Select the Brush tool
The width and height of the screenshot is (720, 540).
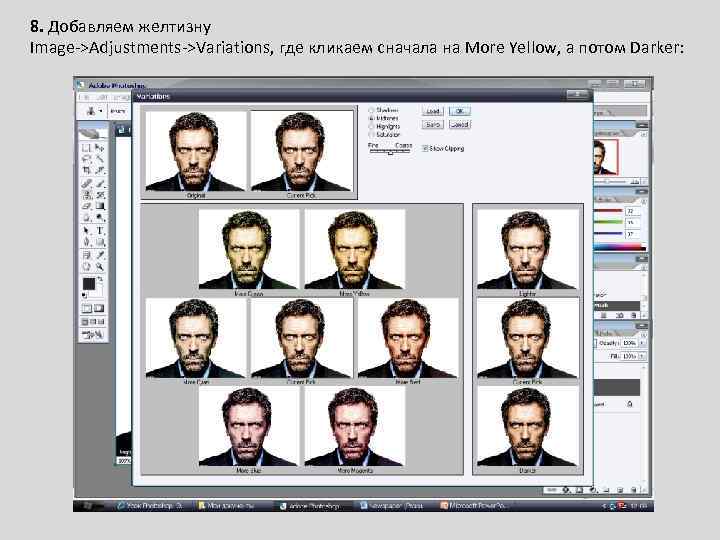coord(100,184)
